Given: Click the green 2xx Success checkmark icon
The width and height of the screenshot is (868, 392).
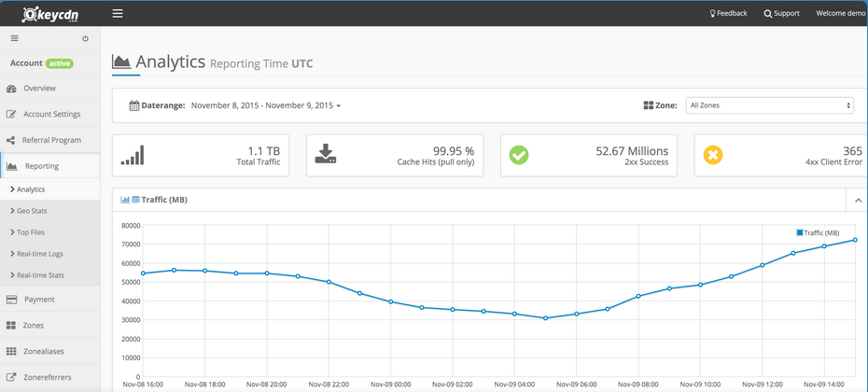Looking at the screenshot, I should pyautogui.click(x=519, y=155).
